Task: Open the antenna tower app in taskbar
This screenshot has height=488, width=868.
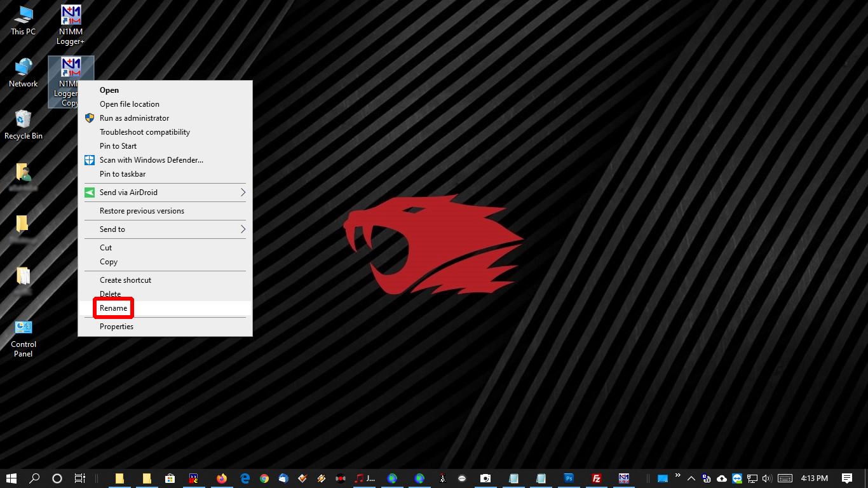Action: pyautogui.click(x=443, y=478)
